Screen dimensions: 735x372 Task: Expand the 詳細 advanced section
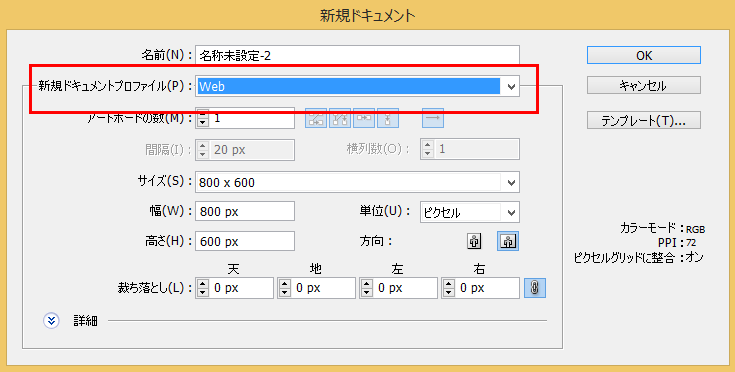click(x=51, y=321)
